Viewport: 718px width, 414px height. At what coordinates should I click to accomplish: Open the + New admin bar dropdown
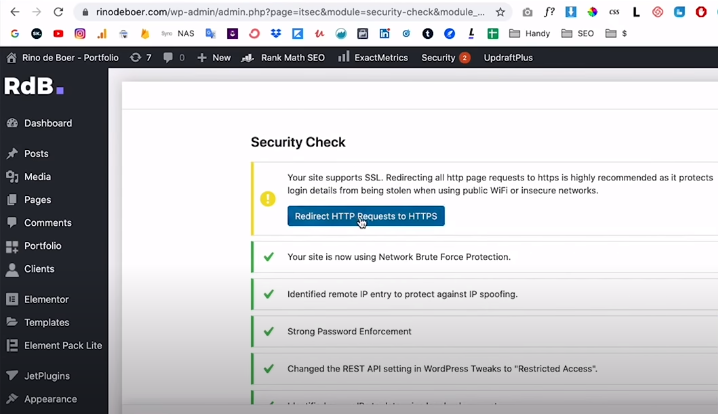point(214,58)
